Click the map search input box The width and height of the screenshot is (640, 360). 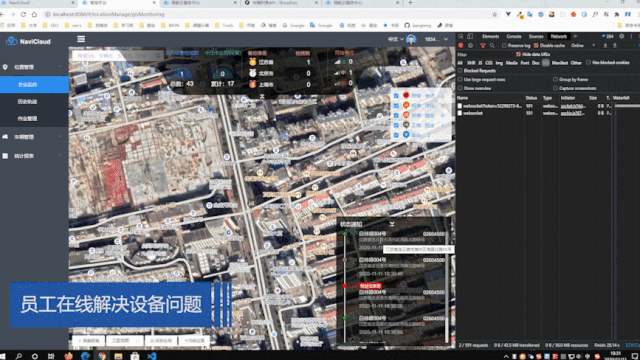pyautogui.click(x=117, y=56)
